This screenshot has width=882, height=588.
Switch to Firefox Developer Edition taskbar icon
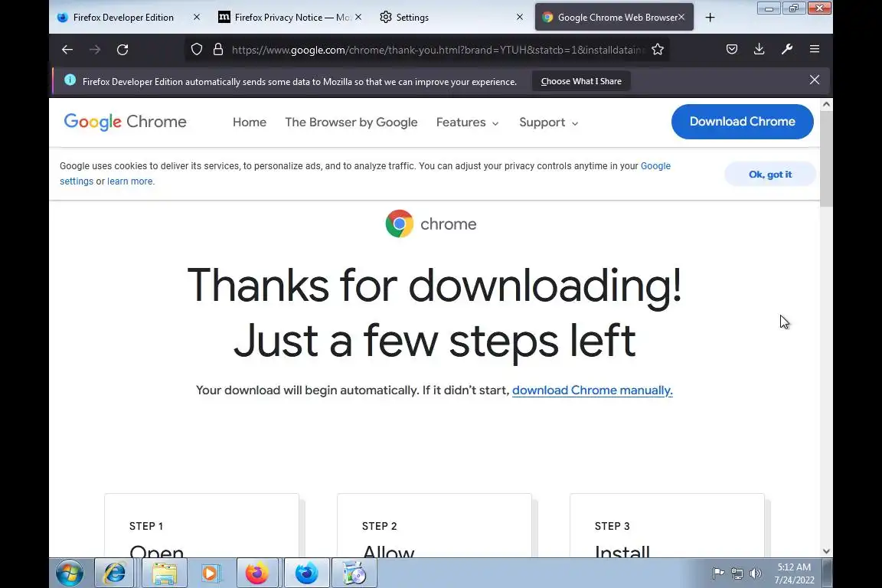(306, 573)
